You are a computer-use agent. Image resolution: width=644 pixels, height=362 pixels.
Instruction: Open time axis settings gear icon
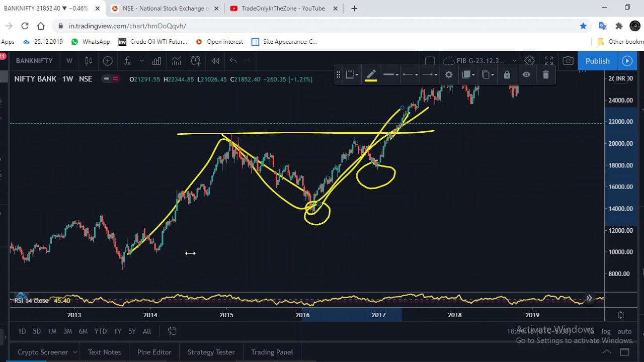click(x=621, y=315)
